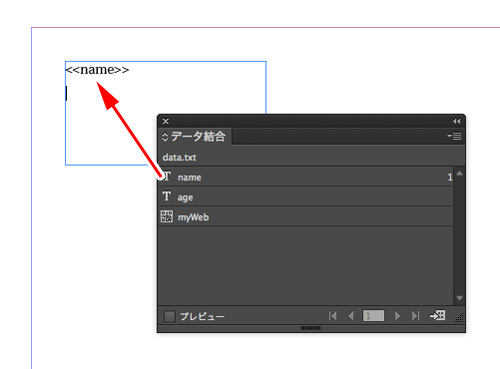
Task: Click the create merged document icon
Action: 437,315
